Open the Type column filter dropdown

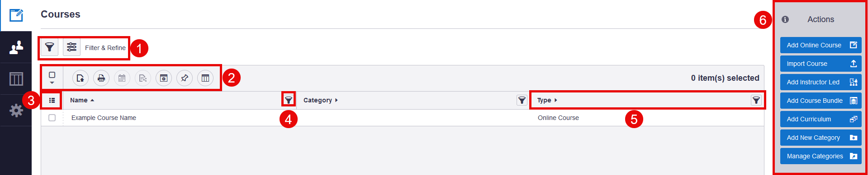click(756, 100)
